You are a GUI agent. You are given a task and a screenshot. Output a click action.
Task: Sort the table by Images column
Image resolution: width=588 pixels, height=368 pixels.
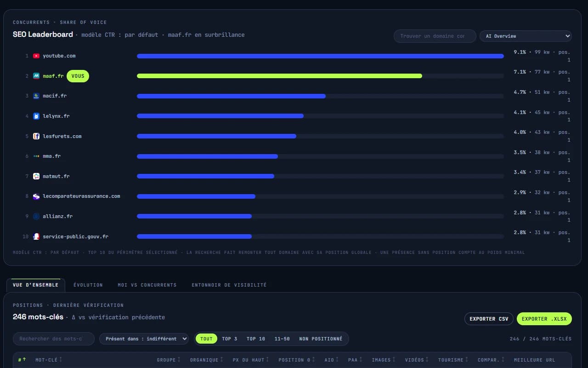(x=384, y=360)
